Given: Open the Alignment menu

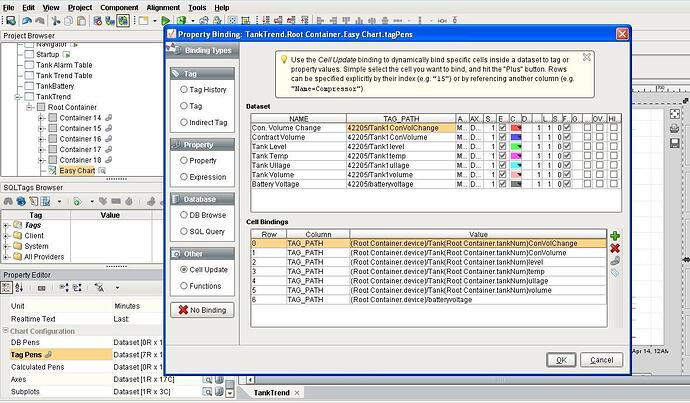Looking at the screenshot, I should click(x=163, y=7).
